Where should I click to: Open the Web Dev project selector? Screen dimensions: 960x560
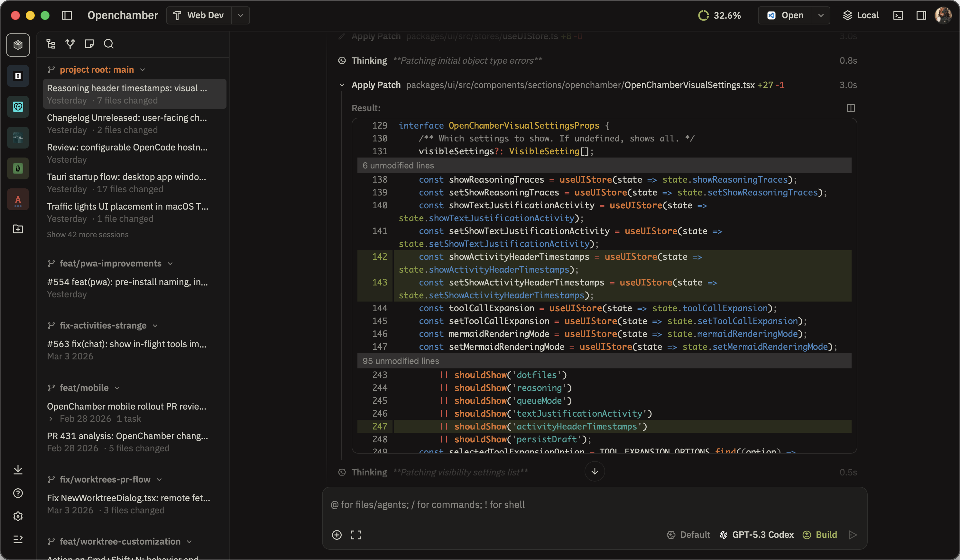pos(199,15)
